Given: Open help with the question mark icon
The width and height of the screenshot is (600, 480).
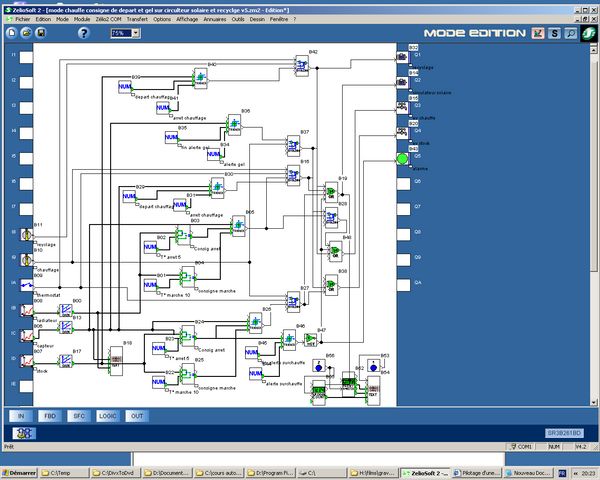Looking at the screenshot, I should click(x=84, y=33).
